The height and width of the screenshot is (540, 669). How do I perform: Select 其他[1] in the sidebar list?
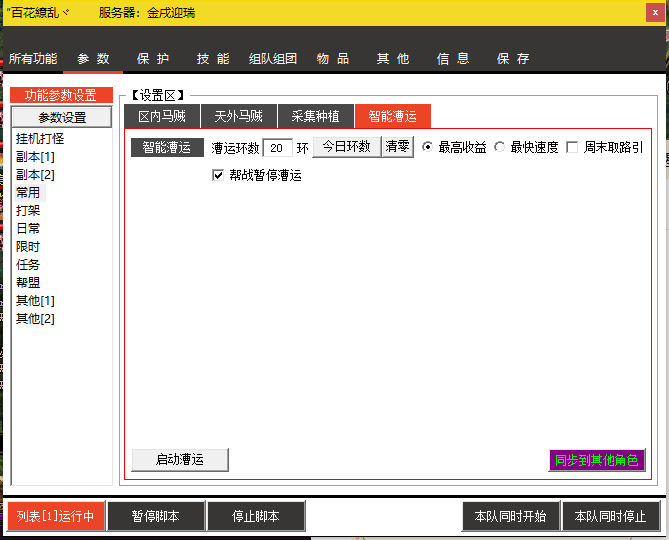35,301
